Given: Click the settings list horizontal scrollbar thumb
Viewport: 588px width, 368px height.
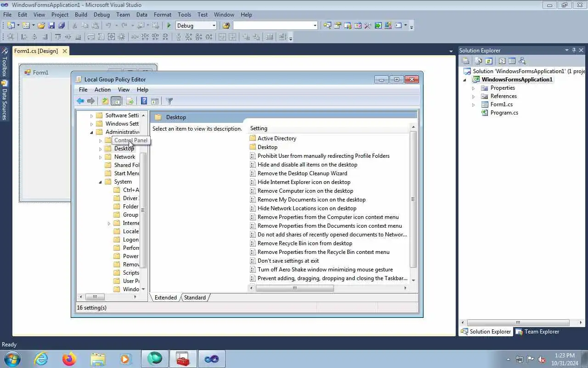Looking at the screenshot, I should tap(294, 288).
